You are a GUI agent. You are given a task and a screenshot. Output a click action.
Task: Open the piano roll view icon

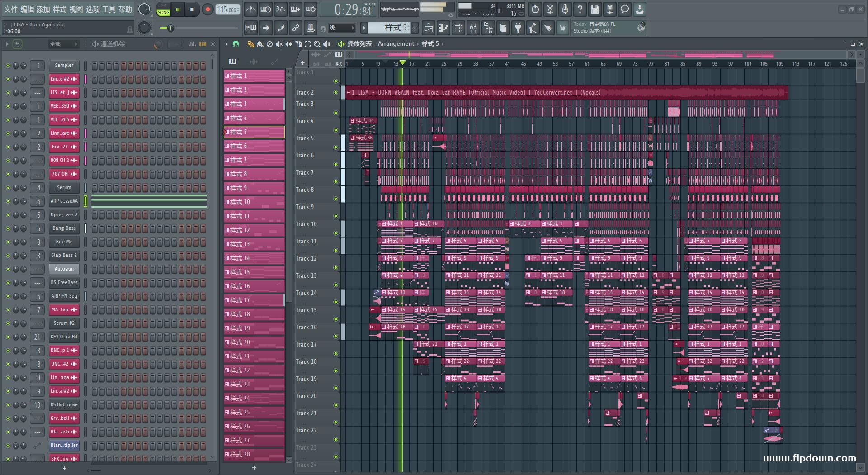tap(443, 28)
